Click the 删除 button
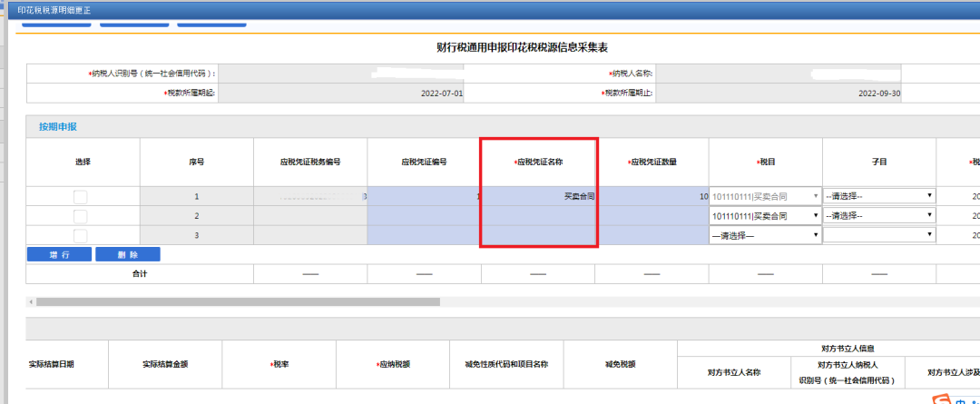The width and height of the screenshot is (980, 404). coord(128,254)
